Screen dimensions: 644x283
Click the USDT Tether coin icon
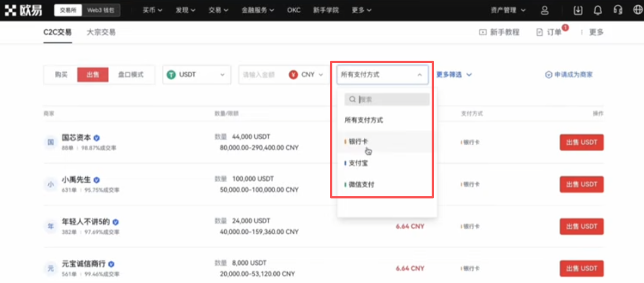[172, 75]
